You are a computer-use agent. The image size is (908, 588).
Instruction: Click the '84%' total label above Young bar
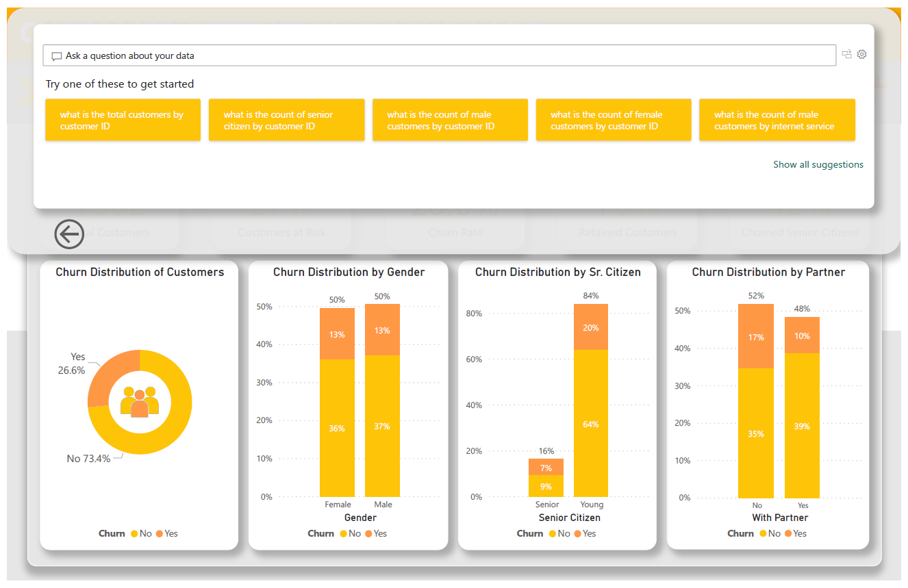[x=591, y=296]
